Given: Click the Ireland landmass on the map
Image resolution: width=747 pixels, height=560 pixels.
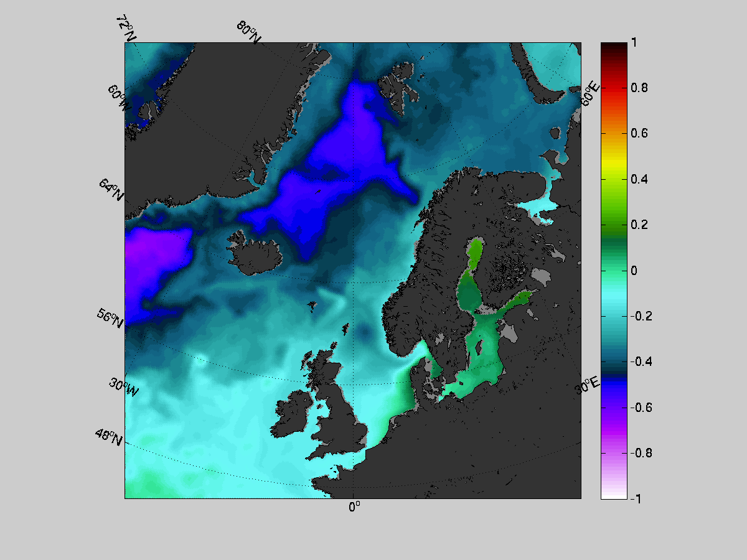Looking at the screenshot, I should click(x=291, y=416).
